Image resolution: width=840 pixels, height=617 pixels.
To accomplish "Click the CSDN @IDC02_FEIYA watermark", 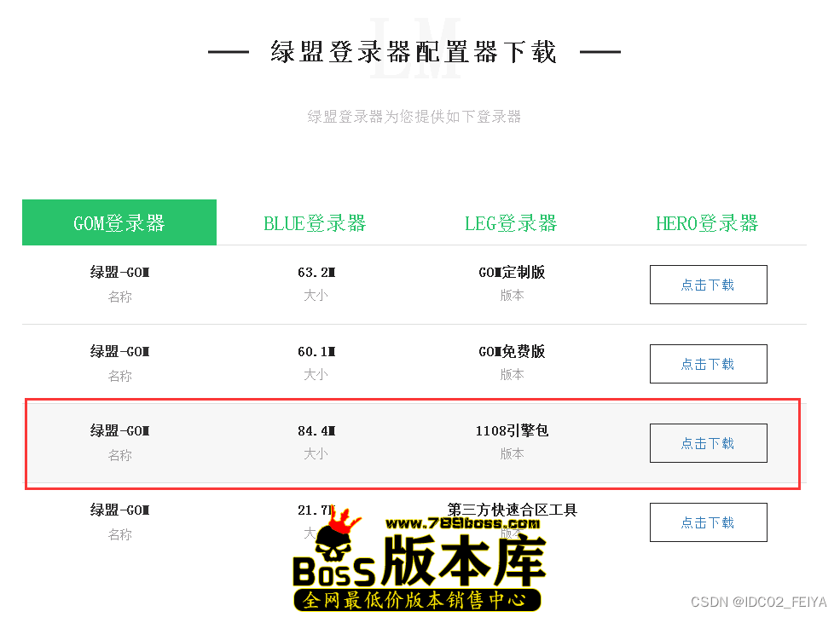I will point(759,603).
